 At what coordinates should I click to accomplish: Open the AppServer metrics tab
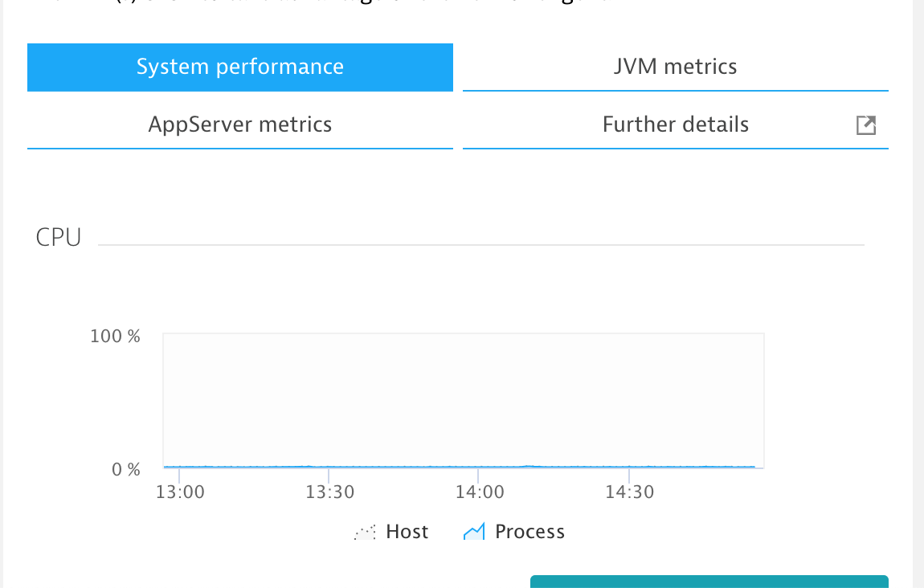(x=240, y=125)
